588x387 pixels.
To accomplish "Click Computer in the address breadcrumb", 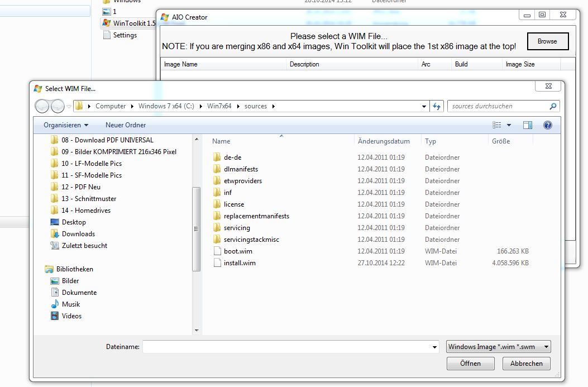I will point(111,106).
